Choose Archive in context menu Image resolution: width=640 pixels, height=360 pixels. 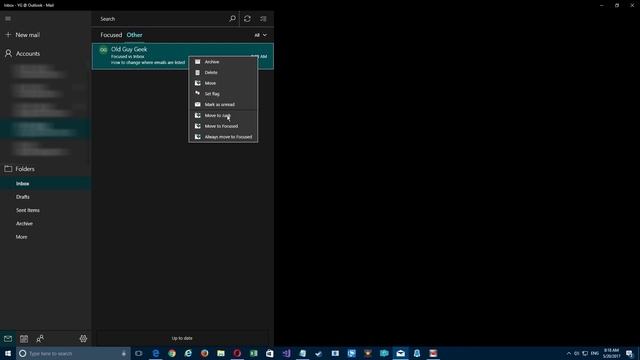(223, 62)
